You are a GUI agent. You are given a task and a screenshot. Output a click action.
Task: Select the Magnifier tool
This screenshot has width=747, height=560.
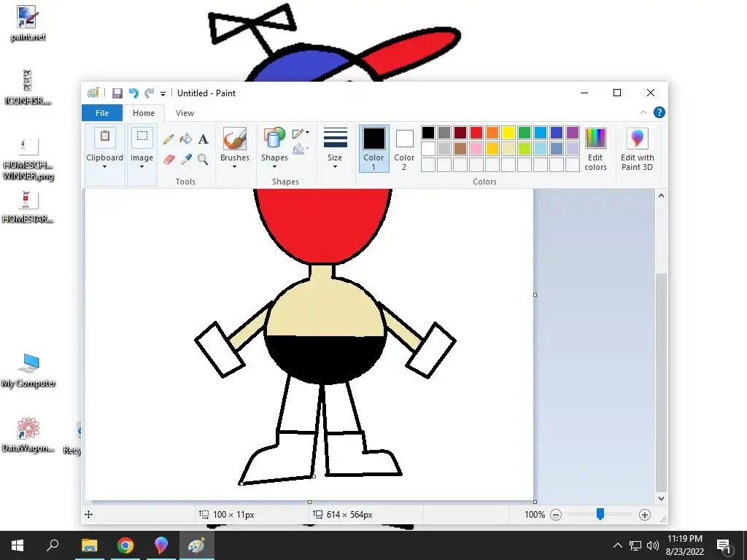pyautogui.click(x=203, y=159)
